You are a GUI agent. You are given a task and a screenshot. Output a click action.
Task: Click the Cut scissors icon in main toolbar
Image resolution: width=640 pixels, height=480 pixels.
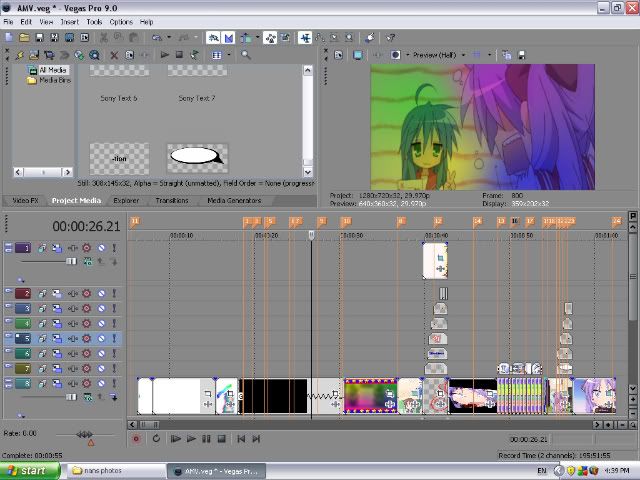tap(104, 38)
